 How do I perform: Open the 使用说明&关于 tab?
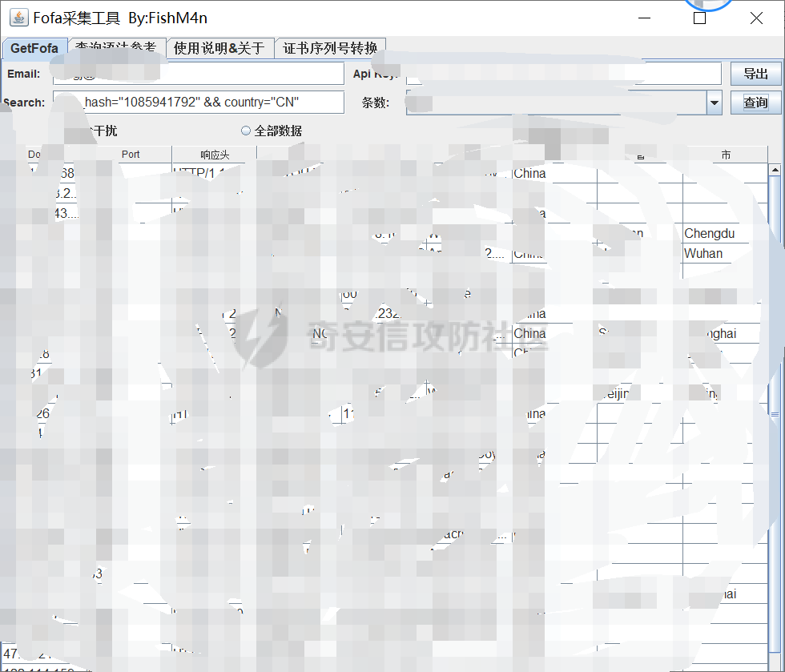click(x=219, y=48)
